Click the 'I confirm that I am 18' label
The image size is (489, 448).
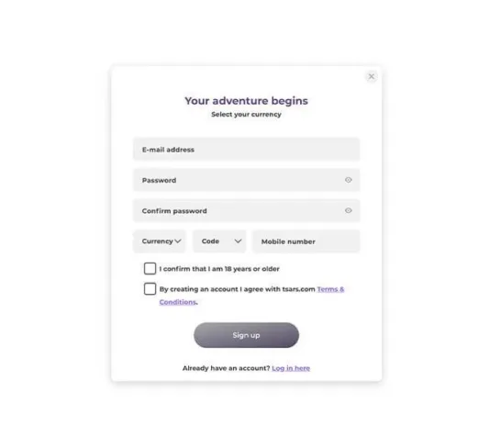219,269
